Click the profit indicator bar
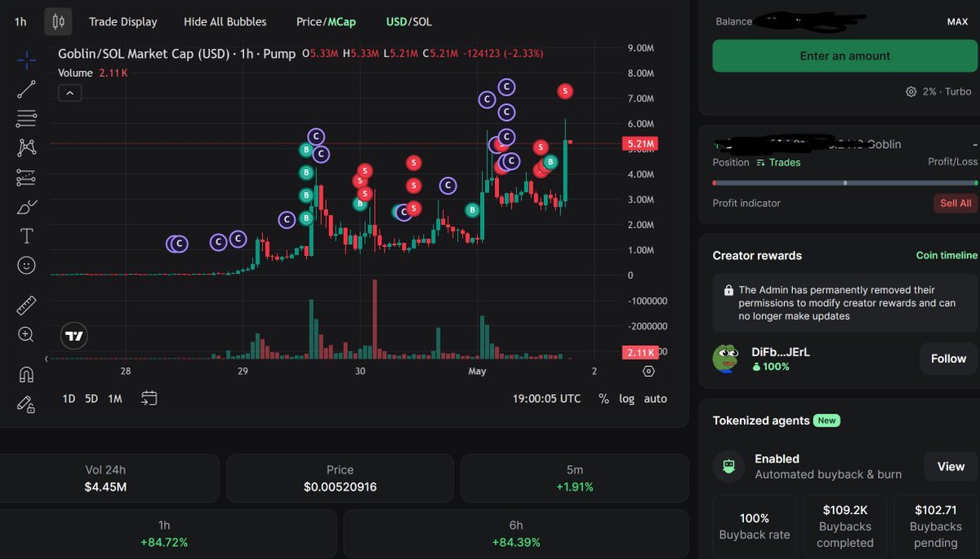980x559 pixels. coord(844,183)
